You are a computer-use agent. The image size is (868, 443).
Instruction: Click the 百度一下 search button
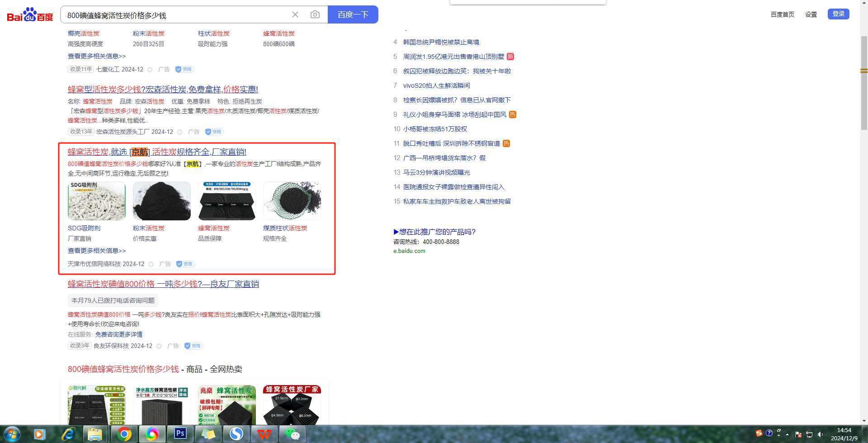point(353,14)
